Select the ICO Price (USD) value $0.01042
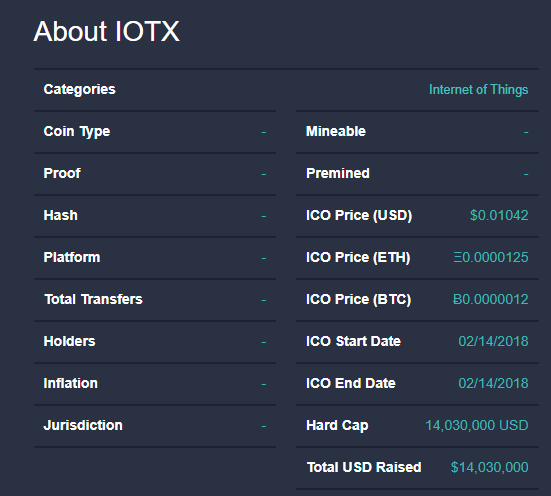This screenshot has width=551, height=496. [499, 215]
